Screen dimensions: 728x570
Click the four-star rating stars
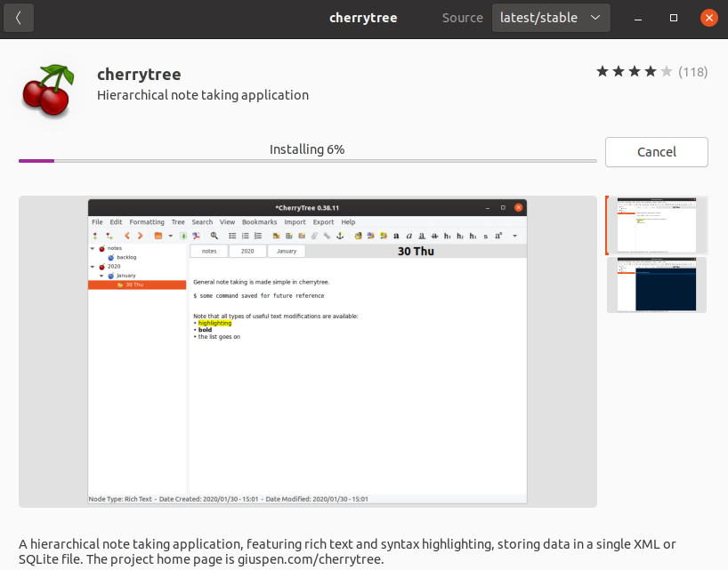click(x=635, y=71)
